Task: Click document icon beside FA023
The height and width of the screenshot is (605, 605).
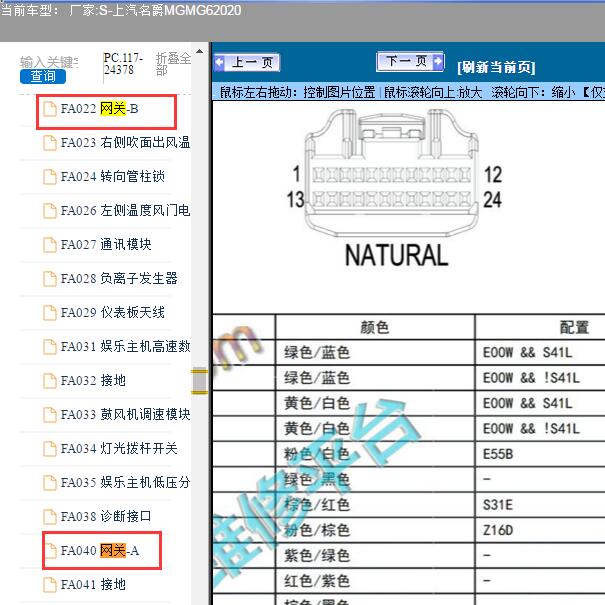Action: pos(49,143)
